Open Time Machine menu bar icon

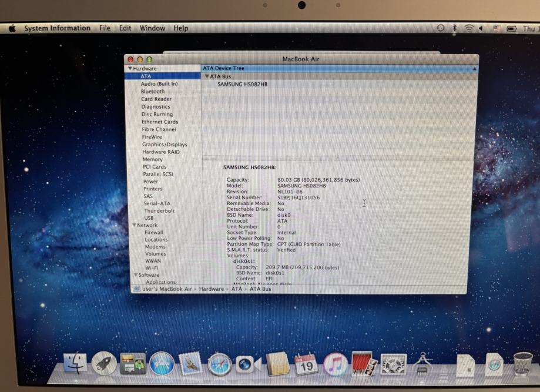click(441, 28)
